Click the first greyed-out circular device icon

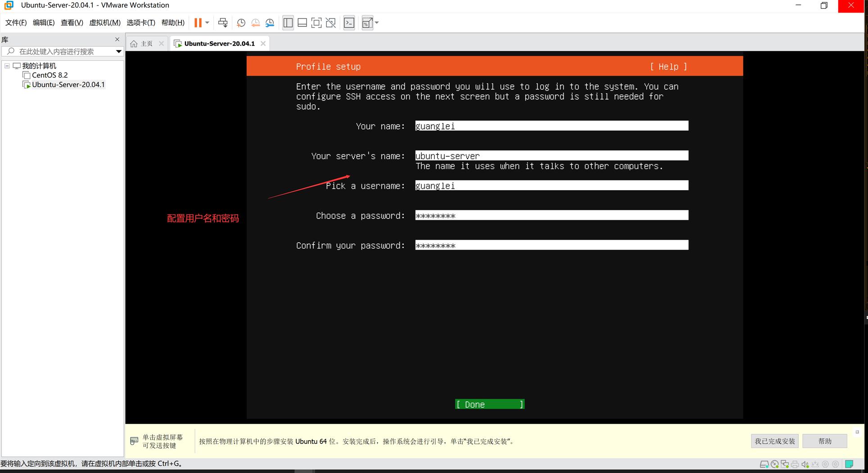825,464
